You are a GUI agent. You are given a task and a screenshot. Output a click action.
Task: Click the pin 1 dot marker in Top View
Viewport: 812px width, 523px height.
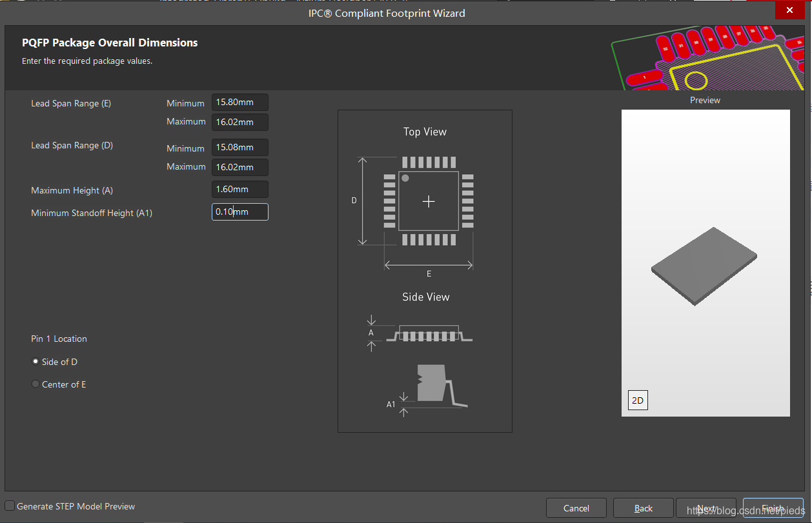(405, 178)
